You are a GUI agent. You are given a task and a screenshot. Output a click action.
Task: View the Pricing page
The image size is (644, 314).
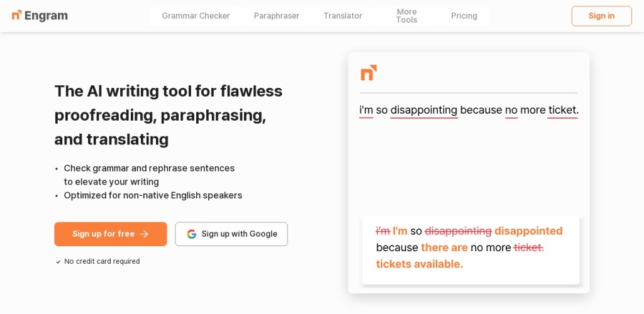(464, 16)
